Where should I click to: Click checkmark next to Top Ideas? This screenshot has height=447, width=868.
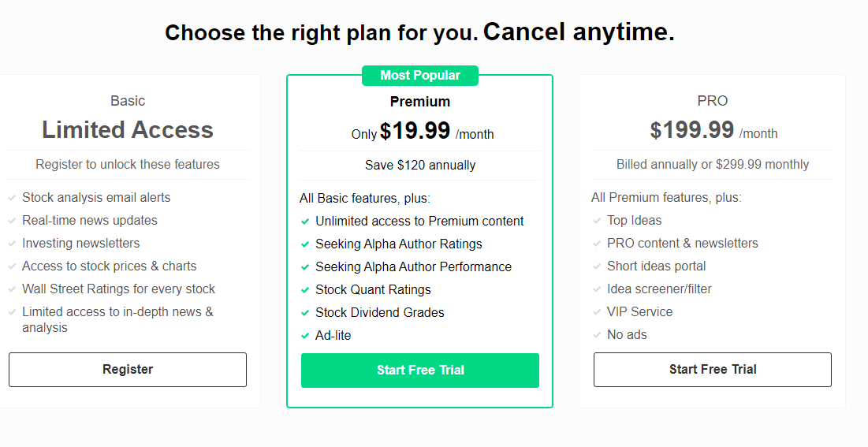597,221
